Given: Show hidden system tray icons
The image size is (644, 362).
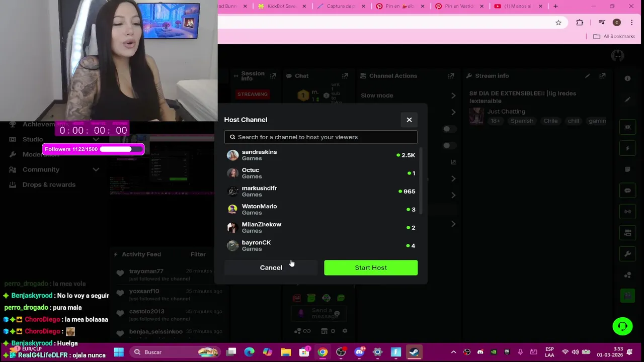Looking at the screenshot, I should pyautogui.click(x=453, y=352).
